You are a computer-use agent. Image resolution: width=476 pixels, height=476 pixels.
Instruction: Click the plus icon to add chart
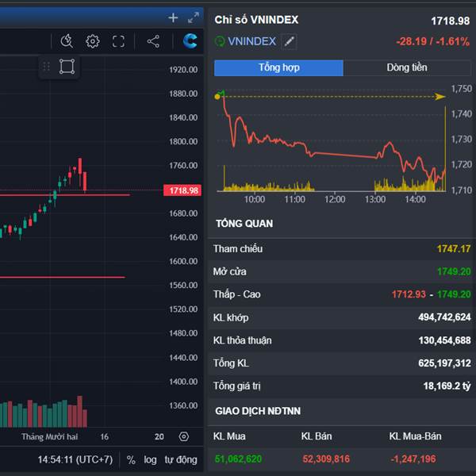[x=173, y=18]
